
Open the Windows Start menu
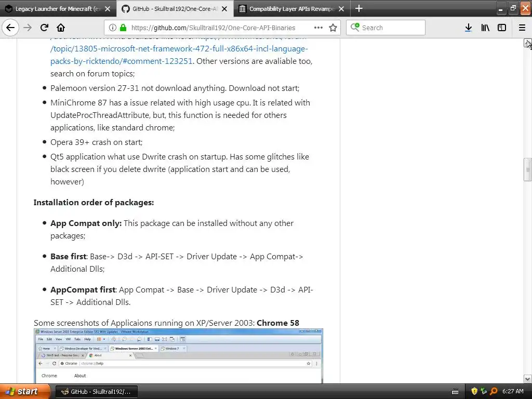coord(25,391)
